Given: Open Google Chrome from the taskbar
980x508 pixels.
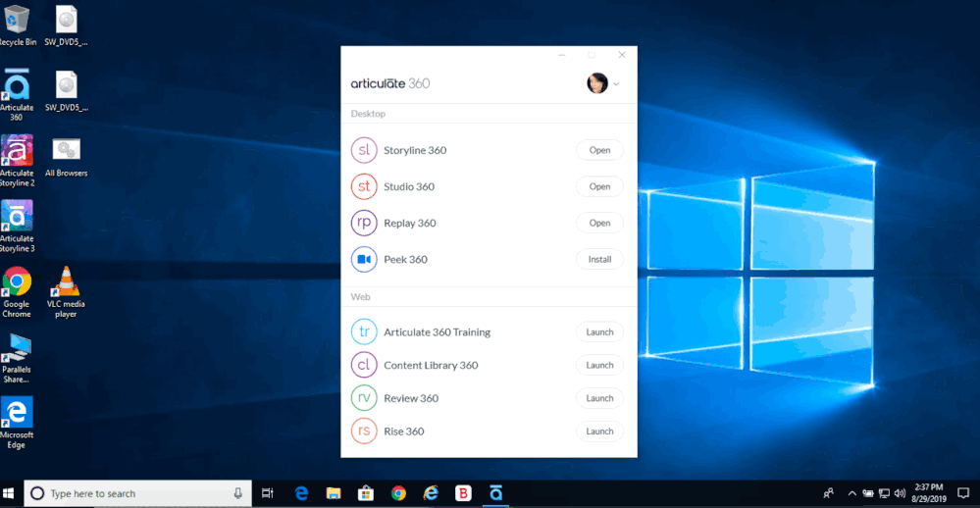Looking at the screenshot, I should point(398,493).
